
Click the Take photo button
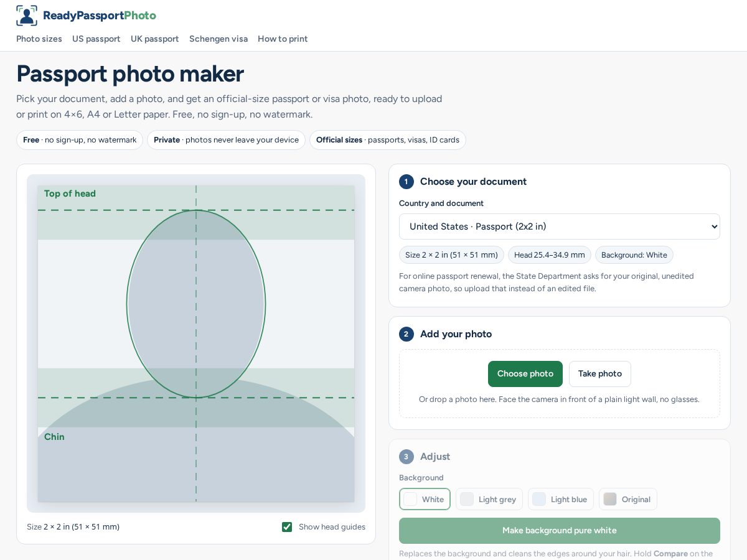coord(600,374)
